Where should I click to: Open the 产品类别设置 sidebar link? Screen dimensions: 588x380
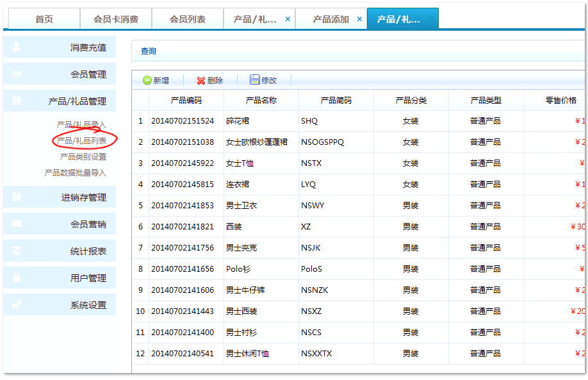click(x=83, y=156)
